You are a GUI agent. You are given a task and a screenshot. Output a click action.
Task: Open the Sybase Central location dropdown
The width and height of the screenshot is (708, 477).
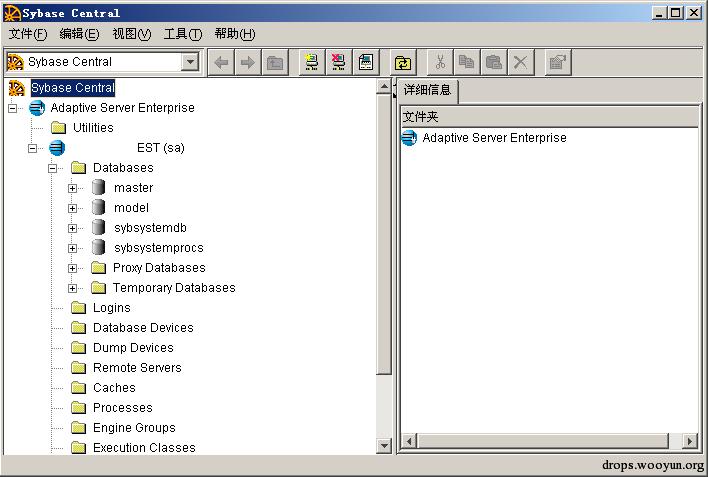tap(191, 61)
